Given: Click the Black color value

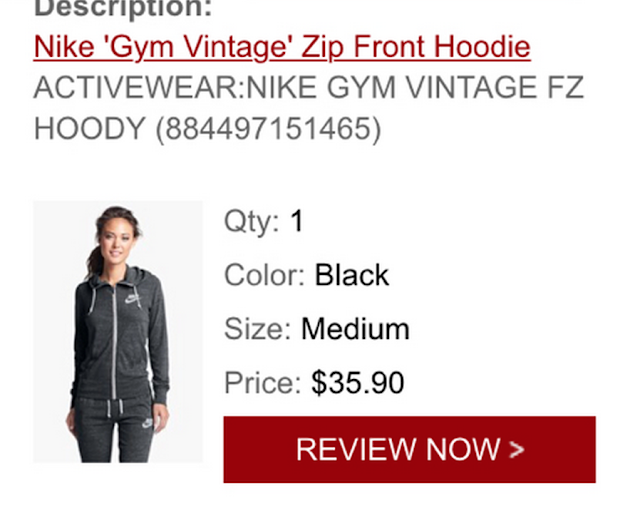Looking at the screenshot, I should coord(351,275).
